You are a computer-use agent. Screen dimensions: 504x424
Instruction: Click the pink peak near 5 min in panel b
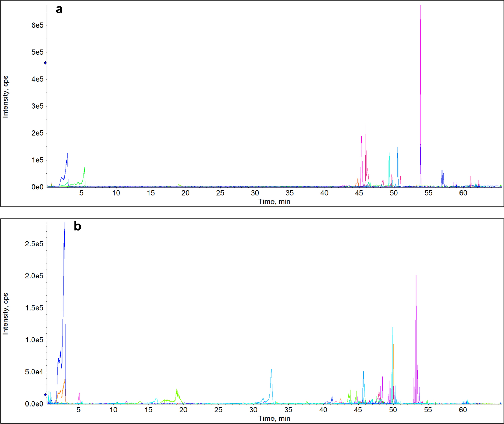click(79, 398)
